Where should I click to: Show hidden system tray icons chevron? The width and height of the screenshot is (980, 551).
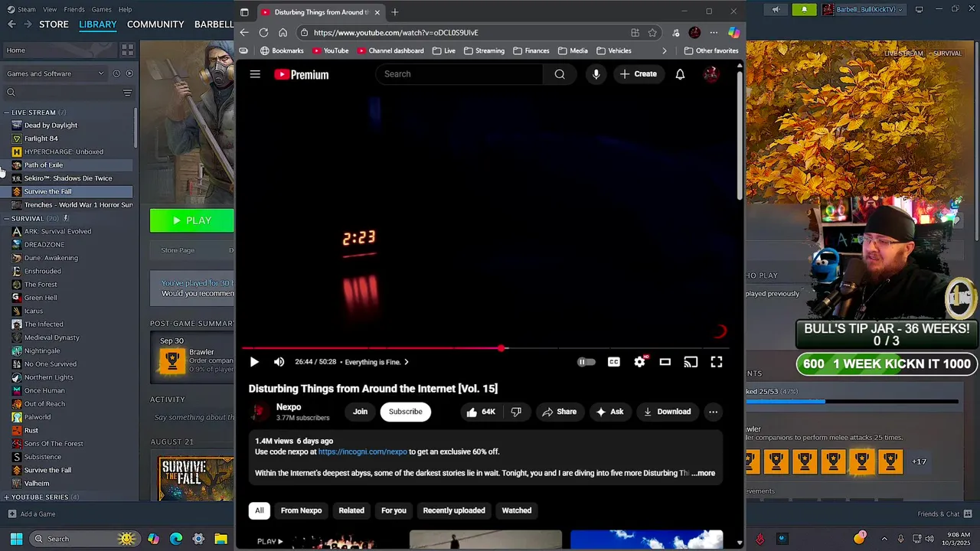[x=884, y=539]
